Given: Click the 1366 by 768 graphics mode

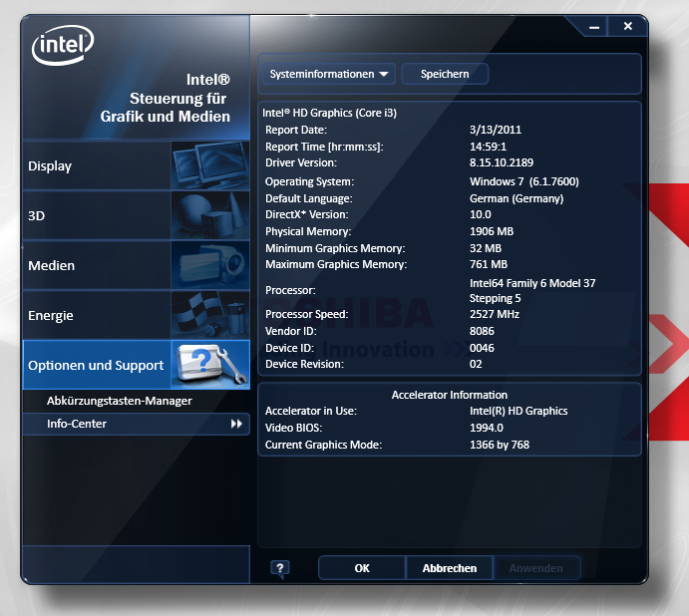Looking at the screenshot, I should pyautogui.click(x=500, y=445).
